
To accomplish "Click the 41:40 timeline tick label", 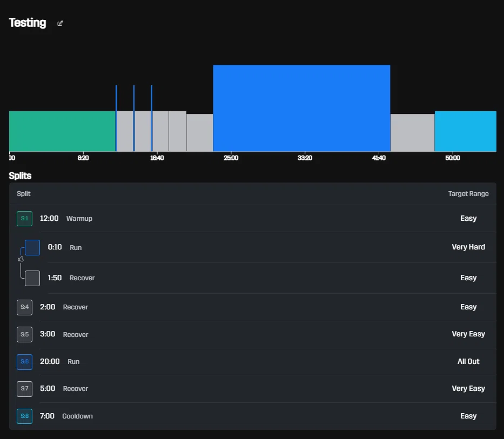I will 379,158.
